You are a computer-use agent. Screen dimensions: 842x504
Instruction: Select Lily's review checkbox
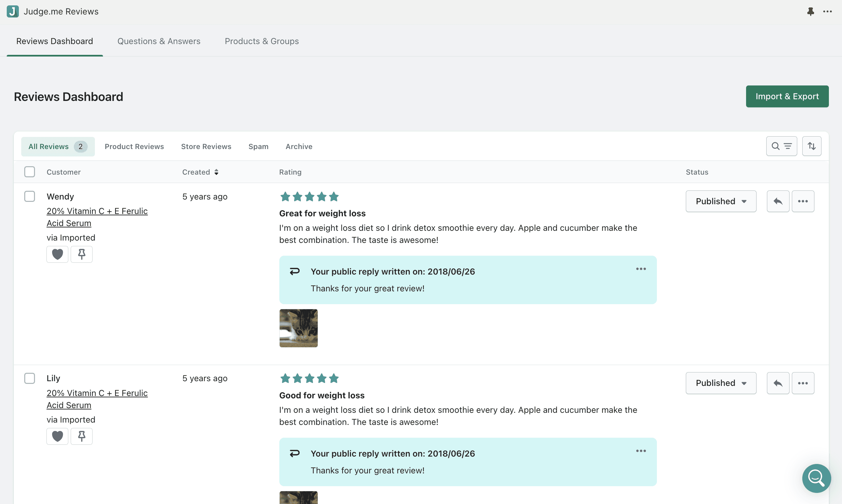click(30, 379)
